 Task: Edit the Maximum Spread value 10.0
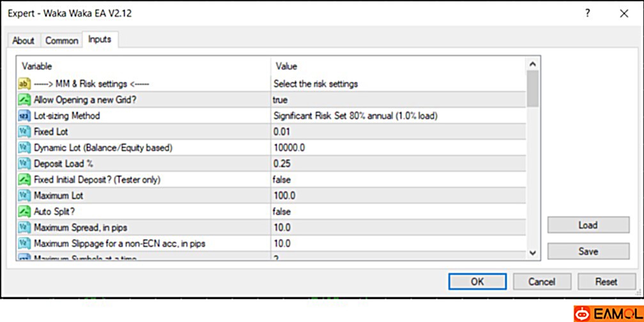click(x=399, y=227)
